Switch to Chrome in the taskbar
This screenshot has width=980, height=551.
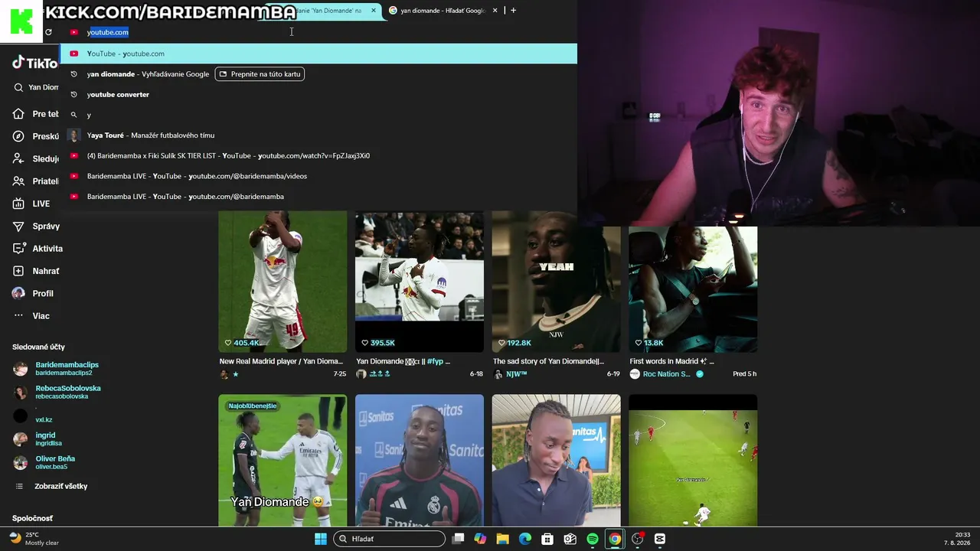point(615,539)
